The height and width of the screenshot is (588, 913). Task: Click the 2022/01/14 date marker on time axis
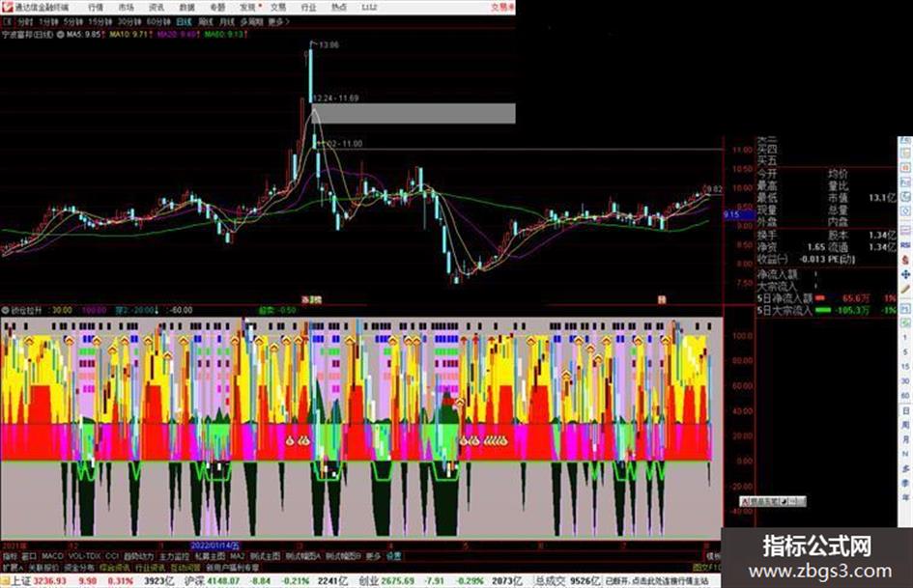click(x=214, y=546)
